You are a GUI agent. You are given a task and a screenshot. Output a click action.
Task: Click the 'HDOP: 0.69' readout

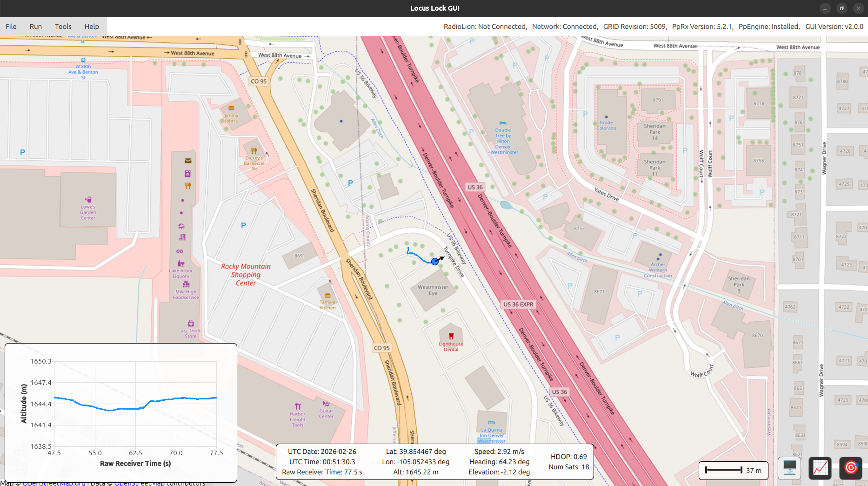(569, 457)
